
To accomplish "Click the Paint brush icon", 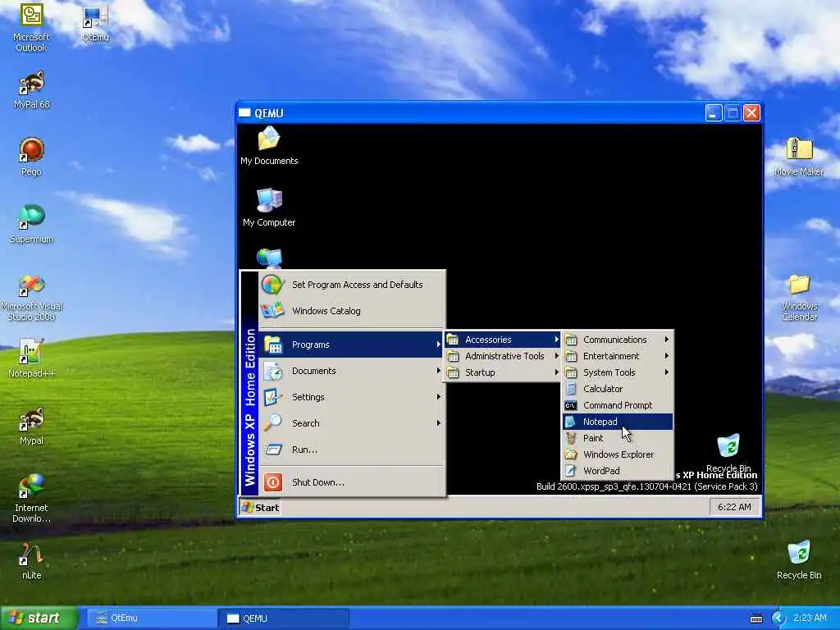I will click(571, 438).
